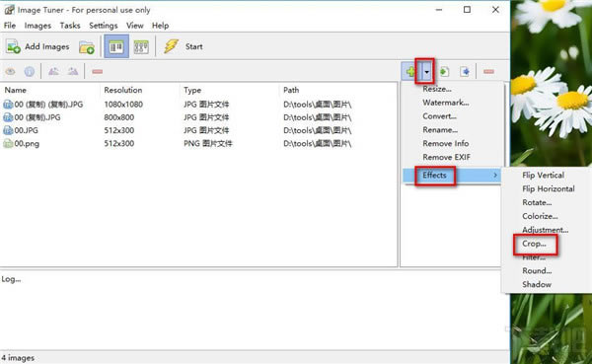Click the green plus add task icon

coord(410,71)
